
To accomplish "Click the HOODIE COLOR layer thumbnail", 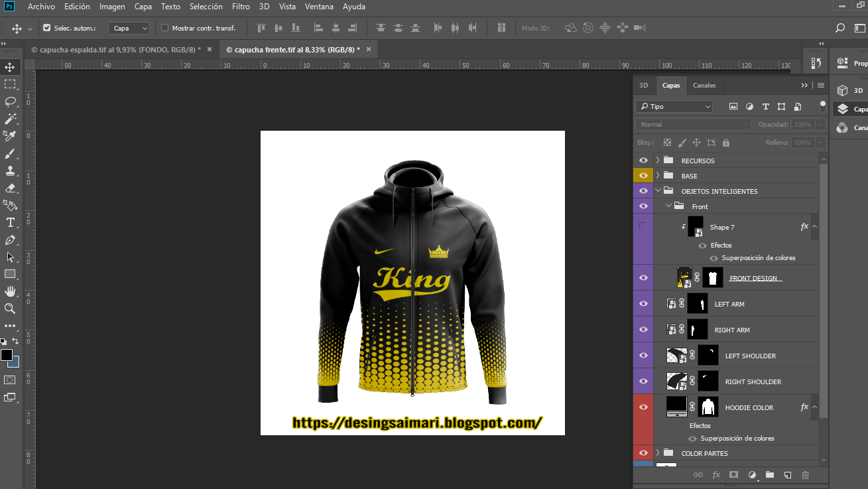I will pos(677,407).
